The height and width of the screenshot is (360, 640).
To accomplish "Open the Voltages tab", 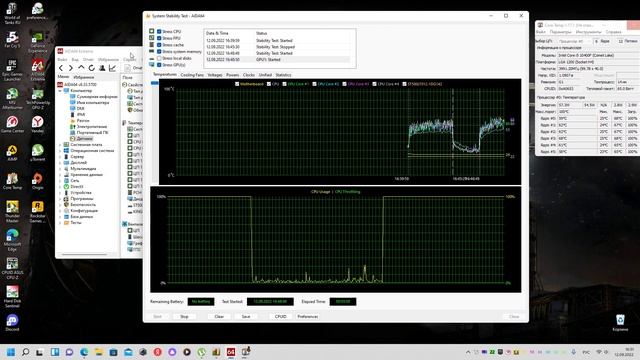I will pyautogui.click(x=215, y=75).
